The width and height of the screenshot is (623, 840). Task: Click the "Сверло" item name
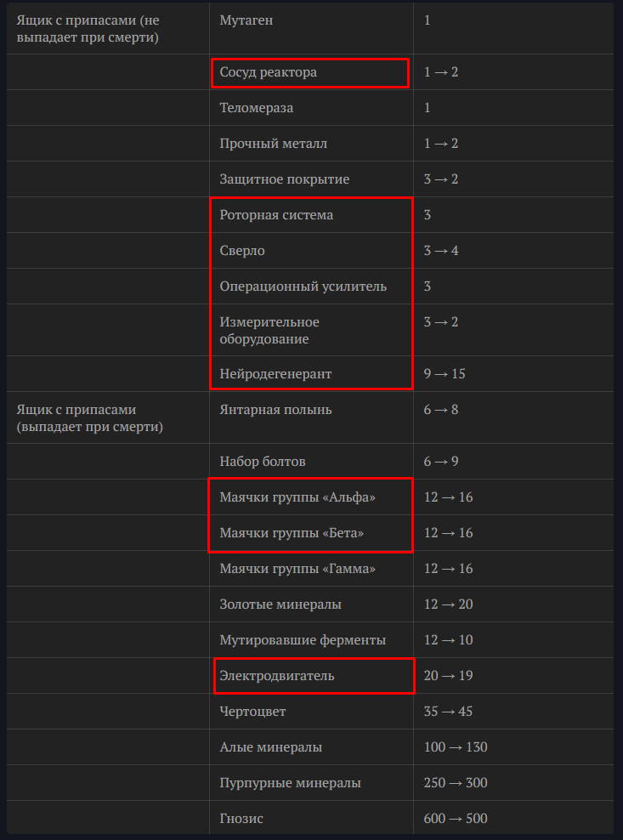(x=242, y=251)
